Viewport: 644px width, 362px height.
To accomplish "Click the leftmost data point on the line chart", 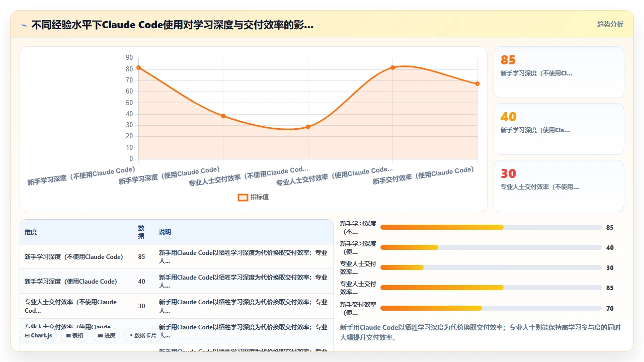I will pyautogui.click(x=138, y=67).
